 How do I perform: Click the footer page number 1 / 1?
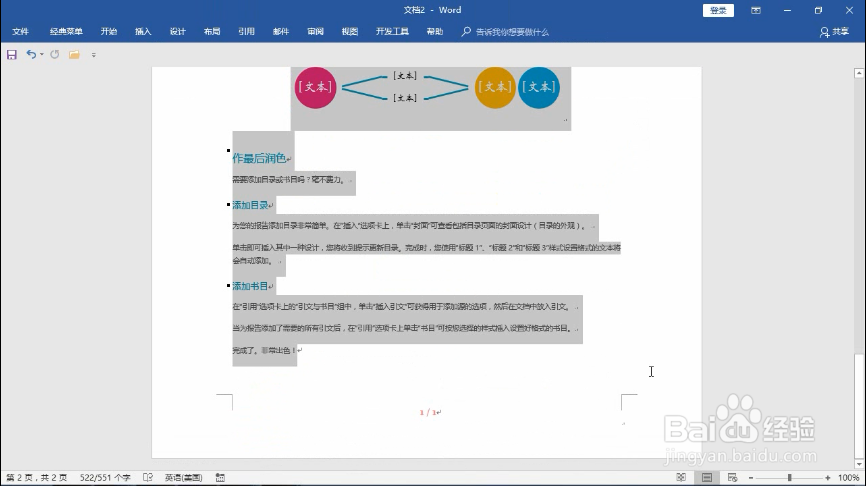pyautogui.click(x=428, y=413)
